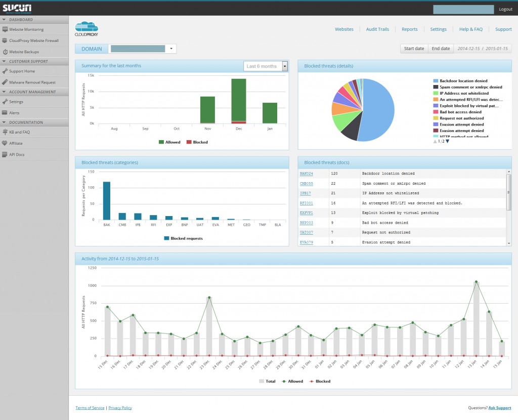
Task: Click the Affiliate heart icon
Action: click(x=5, y=143)
